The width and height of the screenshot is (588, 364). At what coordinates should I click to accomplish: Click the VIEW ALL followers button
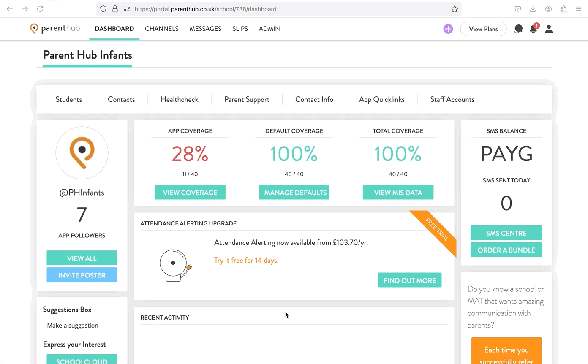tap(82, 258)
